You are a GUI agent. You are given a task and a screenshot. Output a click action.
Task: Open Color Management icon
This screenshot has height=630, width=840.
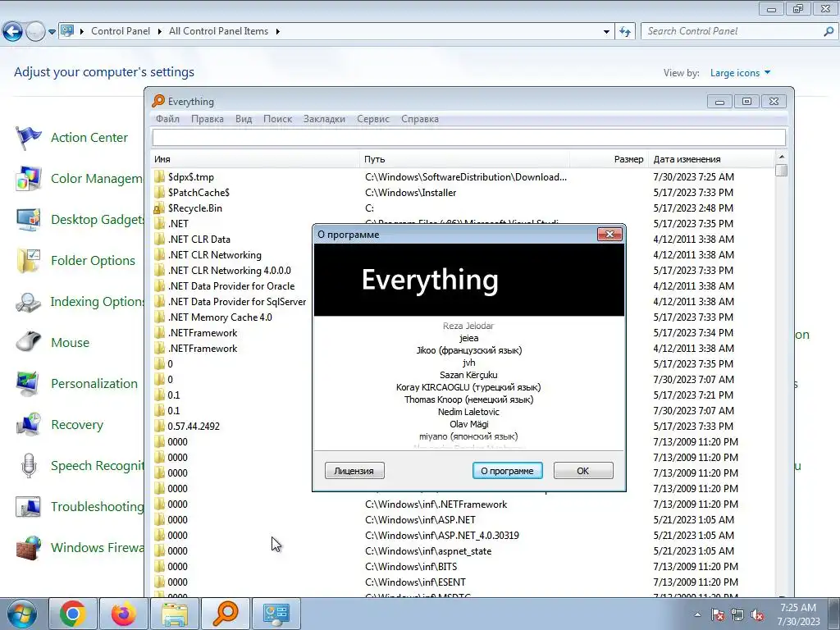pos(29,178)
